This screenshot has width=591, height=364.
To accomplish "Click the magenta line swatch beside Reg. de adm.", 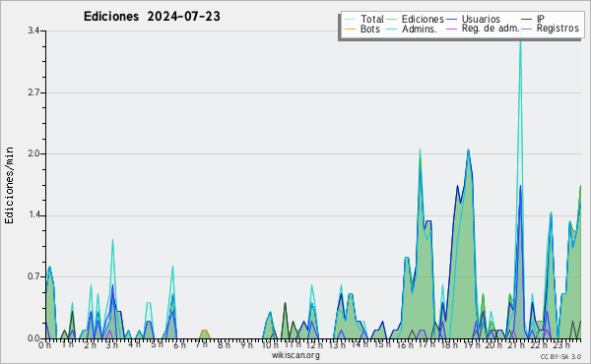I will click(x=451, y=29).
